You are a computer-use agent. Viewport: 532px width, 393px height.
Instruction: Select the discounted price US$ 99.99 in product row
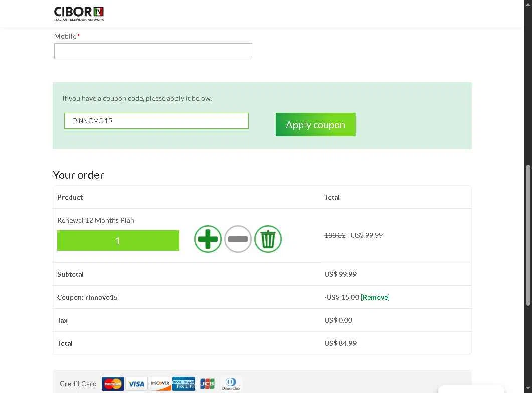(367, 235)
